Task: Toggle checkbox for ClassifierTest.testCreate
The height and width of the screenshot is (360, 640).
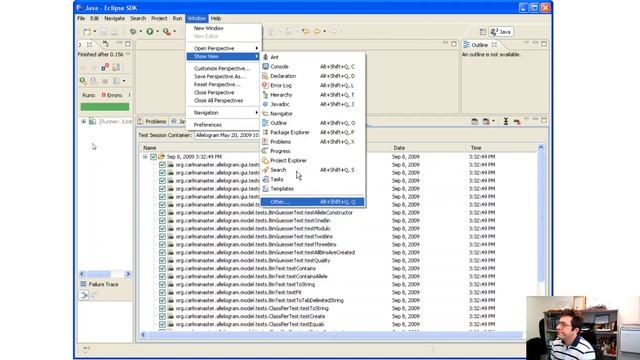Action: [x=162, y=316]
